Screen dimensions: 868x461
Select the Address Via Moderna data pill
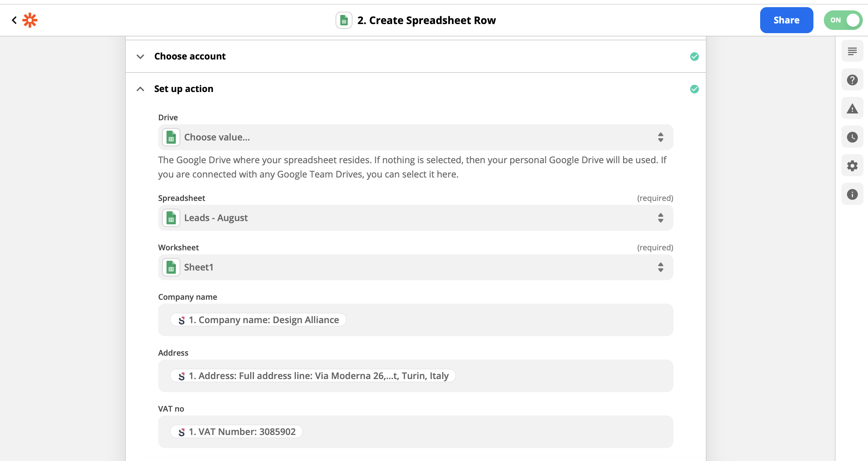313,376
